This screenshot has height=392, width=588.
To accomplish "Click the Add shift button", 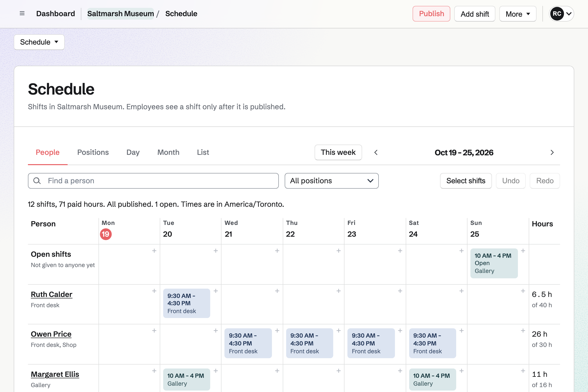I will pos(475,14).
